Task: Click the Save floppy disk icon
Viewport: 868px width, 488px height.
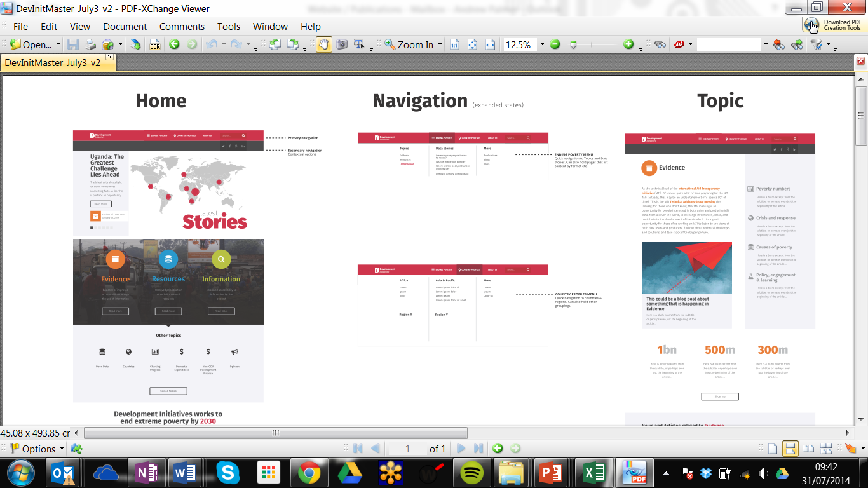Action: [x=73, y=44]
